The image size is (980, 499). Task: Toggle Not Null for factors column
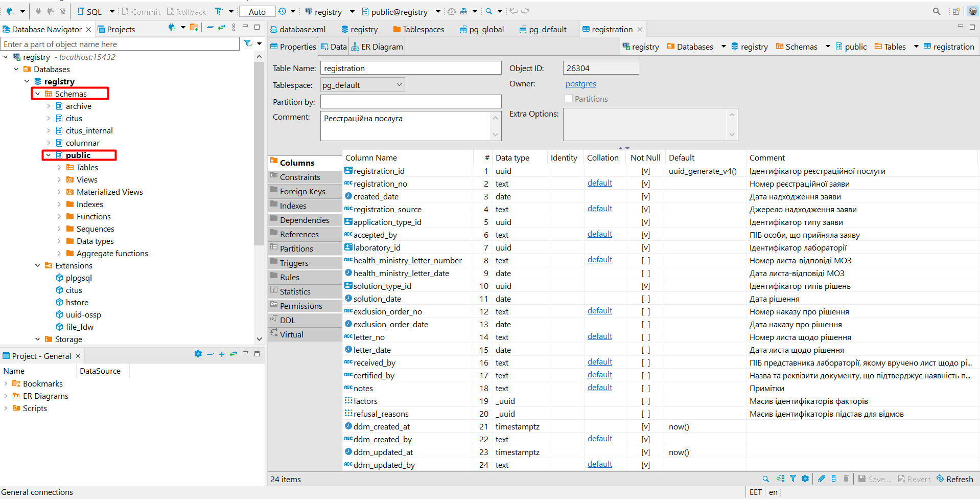(646, 401)
